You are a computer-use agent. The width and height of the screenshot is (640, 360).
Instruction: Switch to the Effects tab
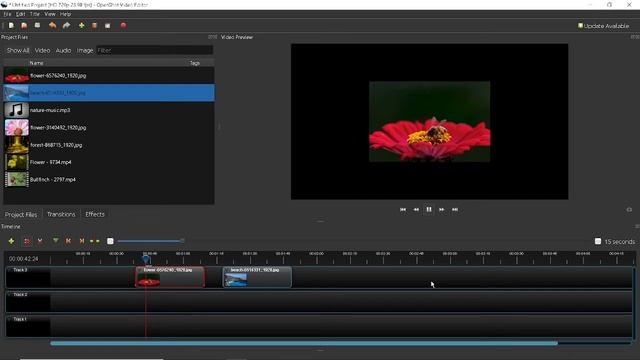tap(95, 214)
